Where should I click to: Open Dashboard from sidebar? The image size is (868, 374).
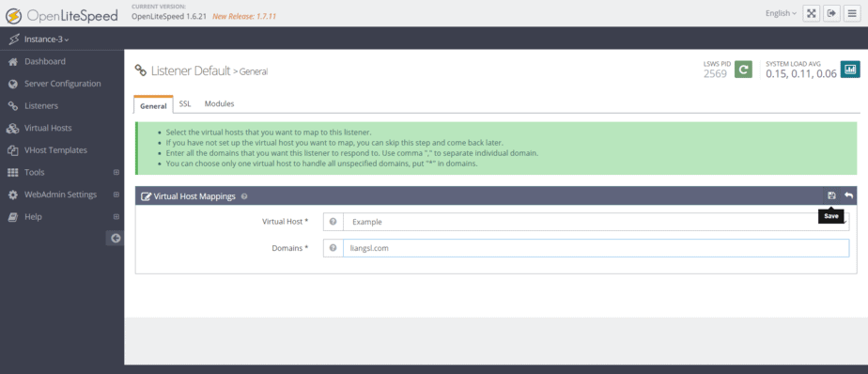pyautogui.click(x=45, y=61)
